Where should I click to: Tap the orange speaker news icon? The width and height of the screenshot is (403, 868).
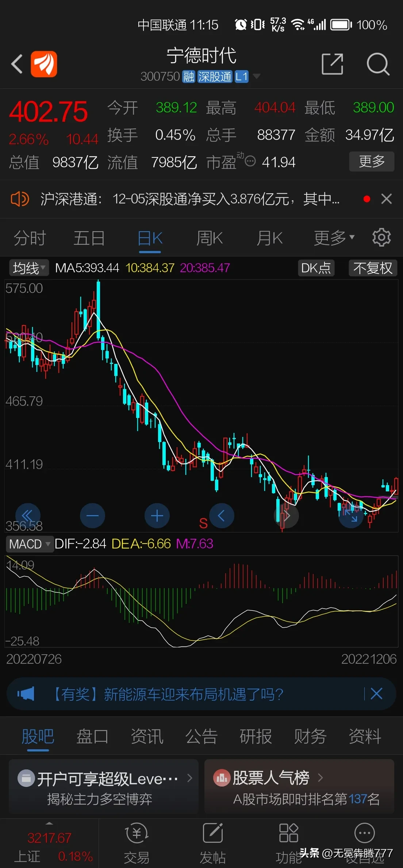point(20,199)
